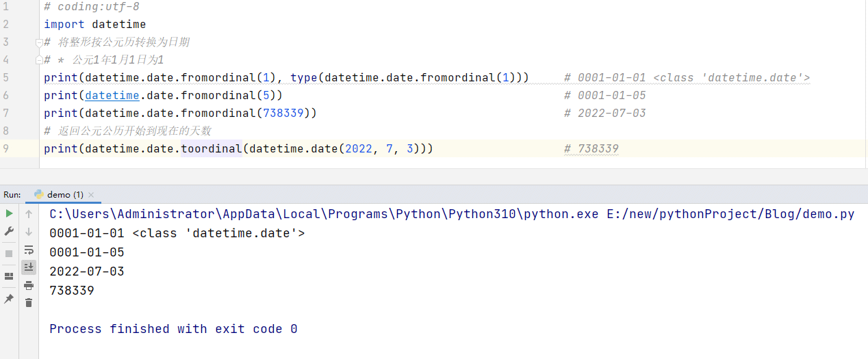
Task: Click fold marker at line 4 gutter
Action: click(x=39, y=60)
